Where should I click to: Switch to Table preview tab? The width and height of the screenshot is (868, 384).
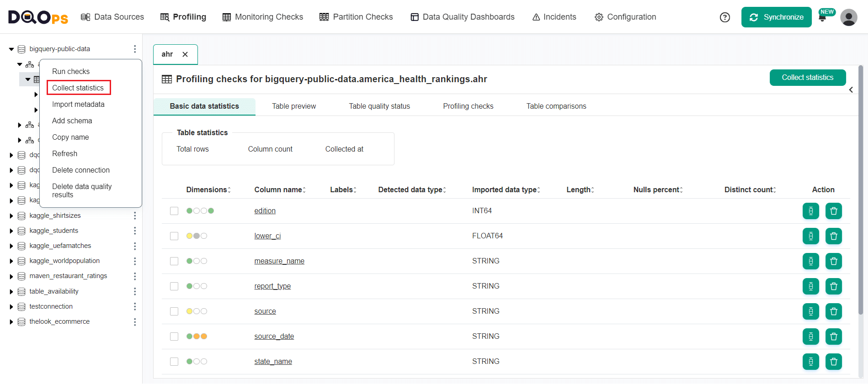pos(294,106)
